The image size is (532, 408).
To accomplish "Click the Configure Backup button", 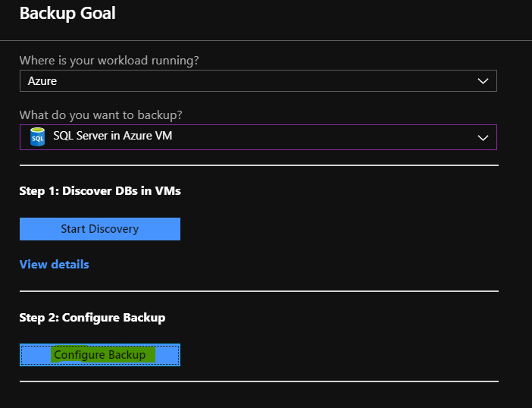I will tap(100, 355).
